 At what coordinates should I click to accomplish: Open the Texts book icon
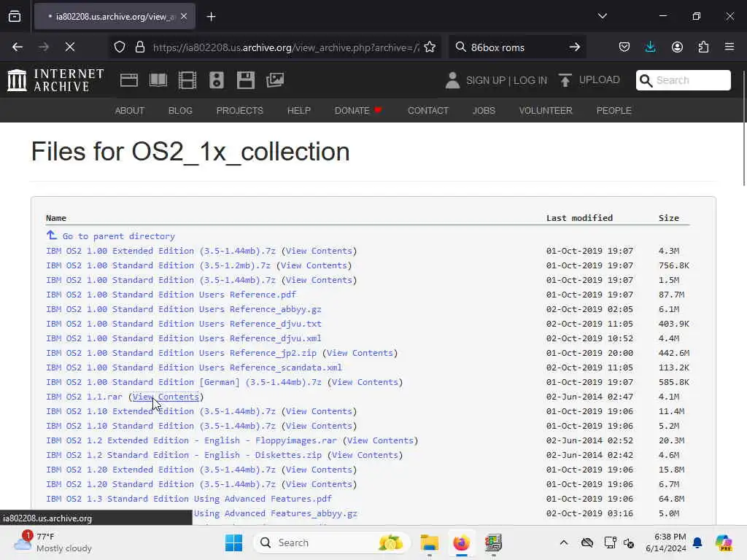click(x=158, y=80)
